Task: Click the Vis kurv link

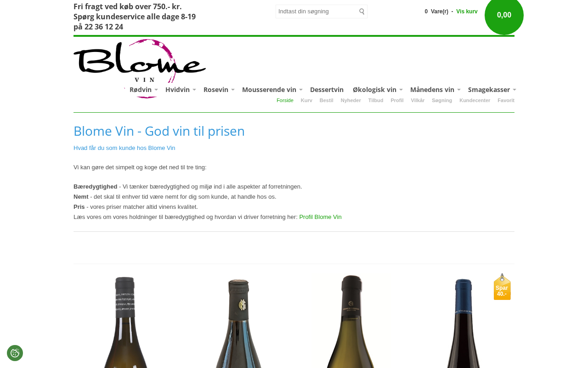Action: [x=467, y=11]
